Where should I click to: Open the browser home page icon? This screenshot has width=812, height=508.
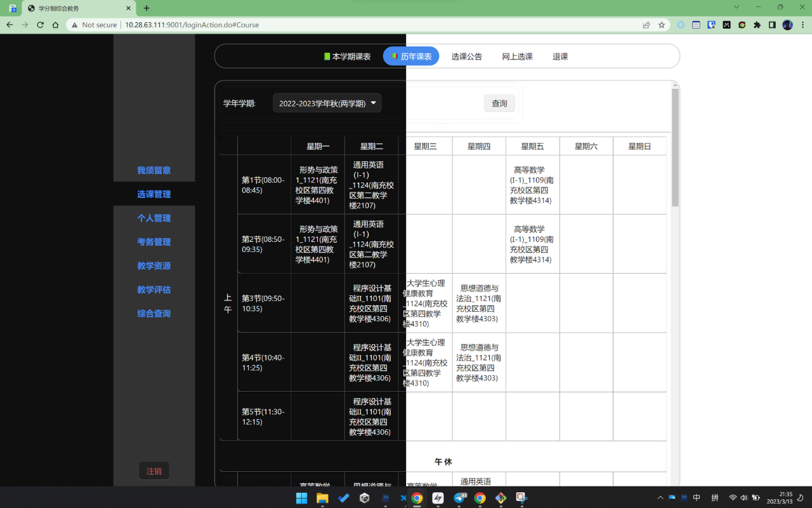55,25
